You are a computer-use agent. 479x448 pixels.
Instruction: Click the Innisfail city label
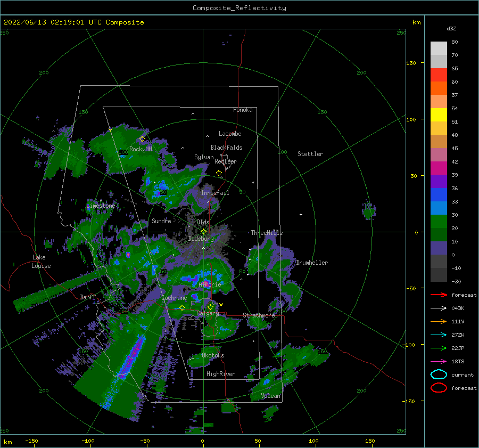pyautogui.click(x=215, y=193)
